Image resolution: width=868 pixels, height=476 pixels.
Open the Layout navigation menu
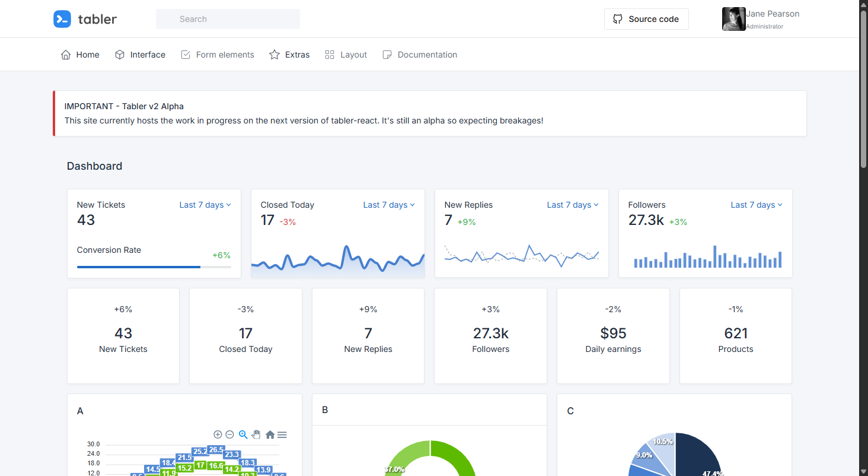346,55
